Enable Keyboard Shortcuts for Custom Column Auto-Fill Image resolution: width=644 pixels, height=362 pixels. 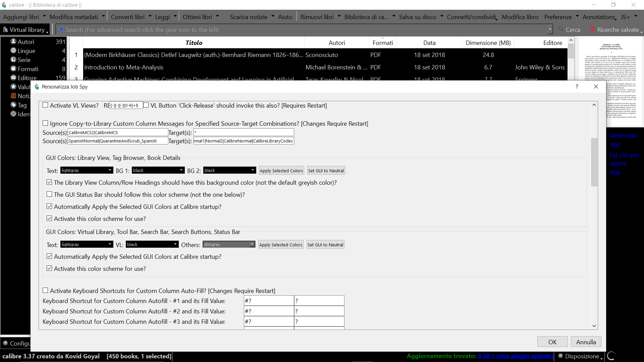click(x=45, y=291)
